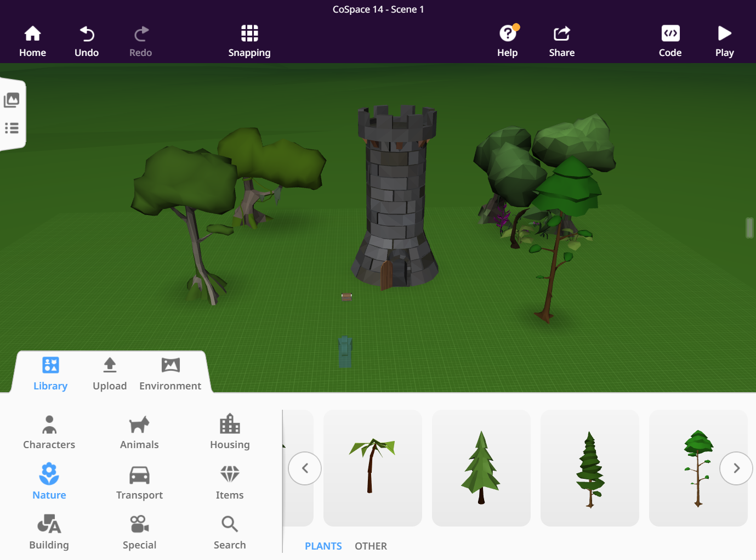Go to the Home screen

click(32, 41)
